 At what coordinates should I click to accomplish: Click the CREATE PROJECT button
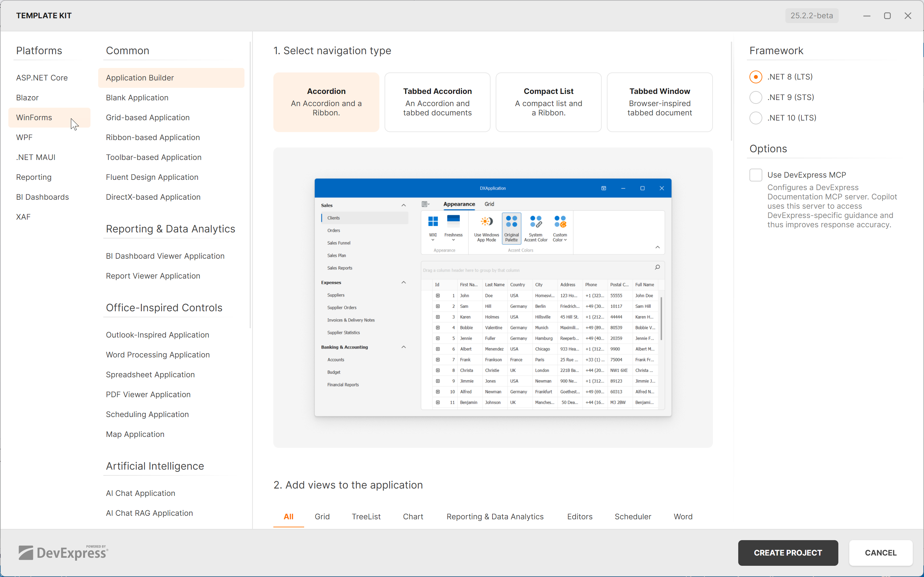point(788,553)
